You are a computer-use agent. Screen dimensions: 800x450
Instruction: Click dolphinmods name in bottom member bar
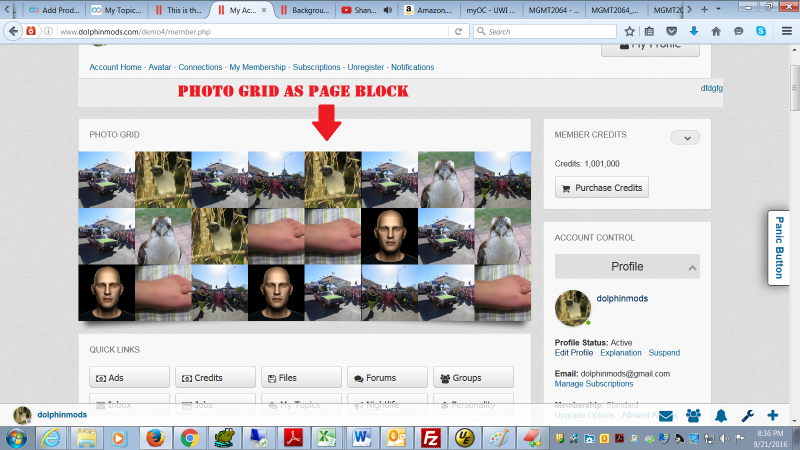pos(62,415)
